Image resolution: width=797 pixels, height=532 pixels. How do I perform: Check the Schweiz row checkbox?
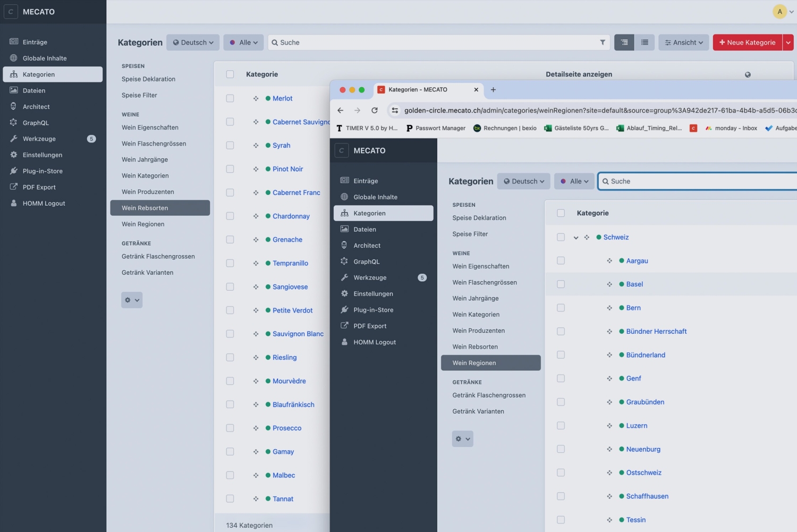click(x=561, y=237)
